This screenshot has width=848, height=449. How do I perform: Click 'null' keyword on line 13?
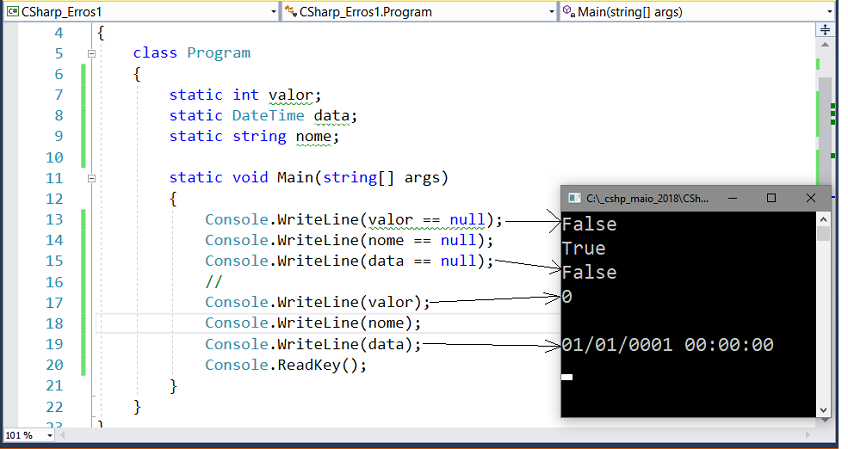click(467, 220)
